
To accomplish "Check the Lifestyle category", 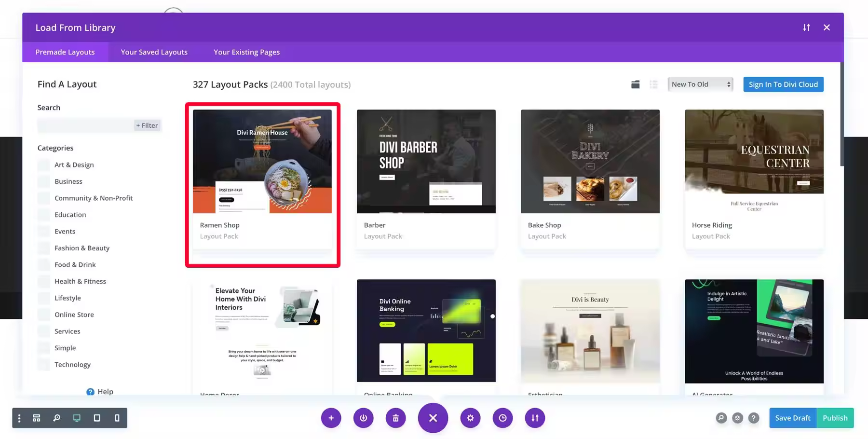I will coord(44,298).
